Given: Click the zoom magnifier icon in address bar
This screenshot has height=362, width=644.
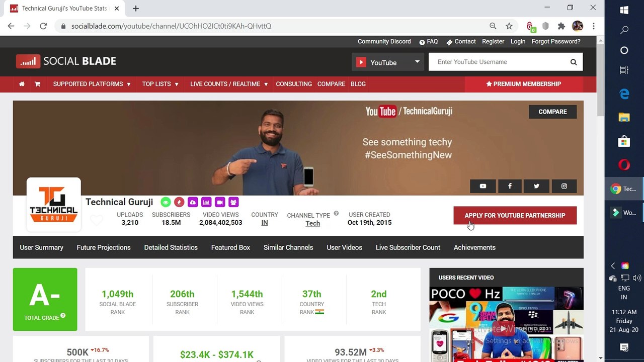Looking at the screenshot, I should tap(493, 26).
